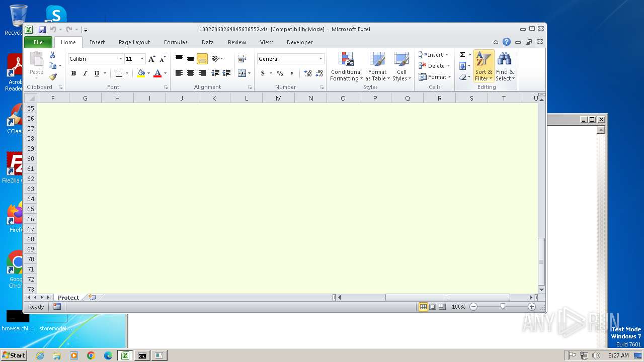Toggle Align Text Right
The width and height of the screenshot is (644, 362).
pos(202,73)
